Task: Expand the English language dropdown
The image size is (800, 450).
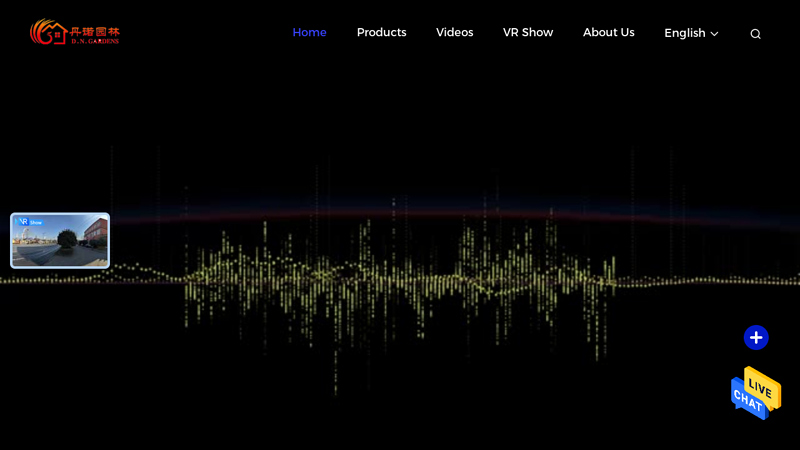Action: (x=691, y=33)
